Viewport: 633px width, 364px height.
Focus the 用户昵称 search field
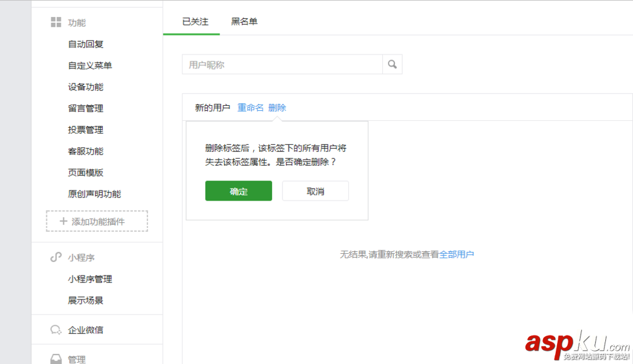282,65
